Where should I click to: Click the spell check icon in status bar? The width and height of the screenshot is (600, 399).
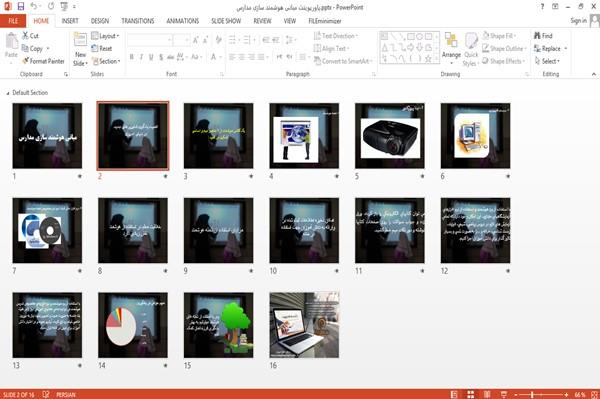click(x=46, y=394)
